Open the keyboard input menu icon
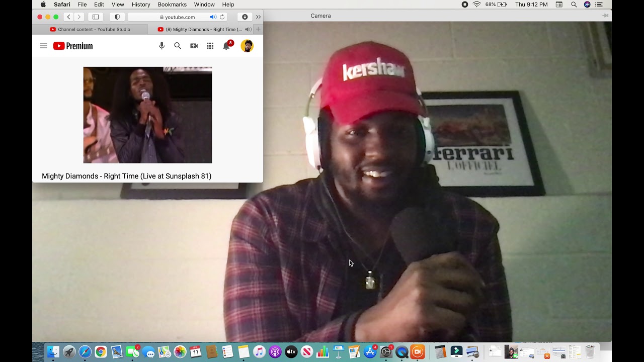Screen dimensions: 644x362 click(x=559, y=5)
